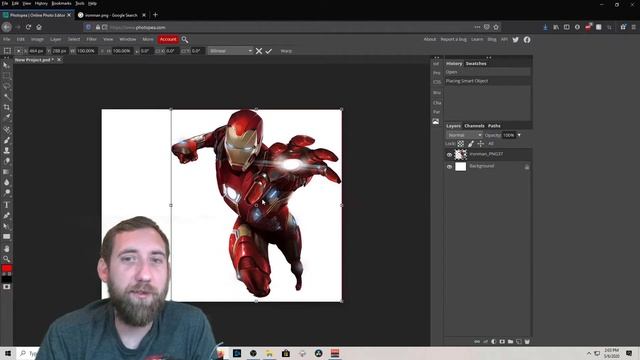Screen dimensions: 640x360
Task: Select the Blur tool
Action: click(x=7, y=182)
